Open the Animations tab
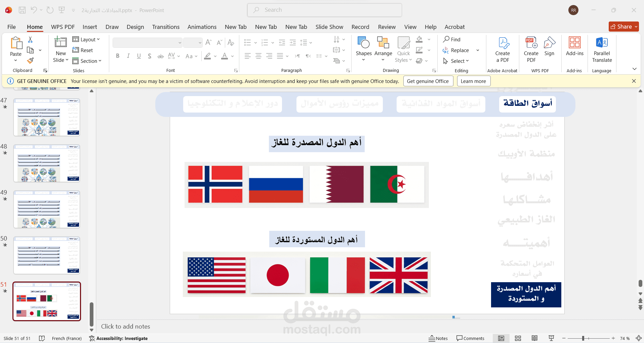Screen dimensions: 644x343 pyautogui.click(x=202, y=27)
